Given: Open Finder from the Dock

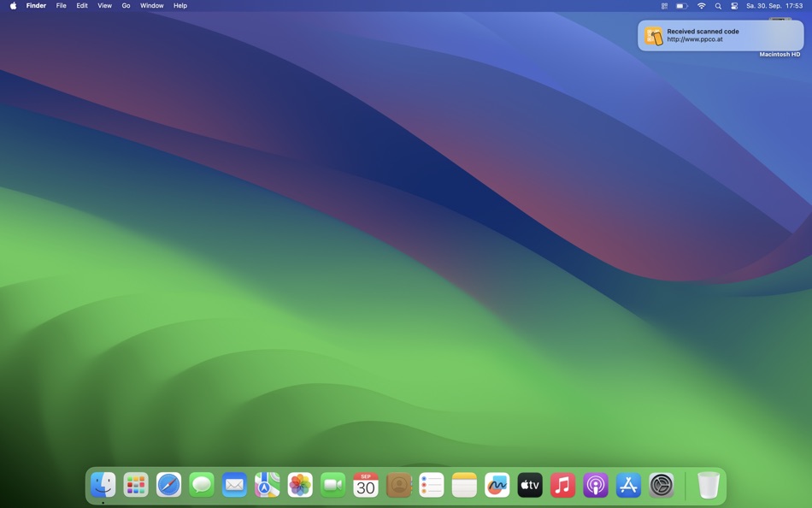Looking at the screenshot, I should tap(103, 485).
